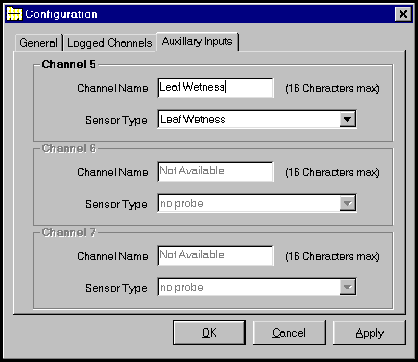
Task: Click the Channel 5 Channel Name field
Action: [216, 88]
